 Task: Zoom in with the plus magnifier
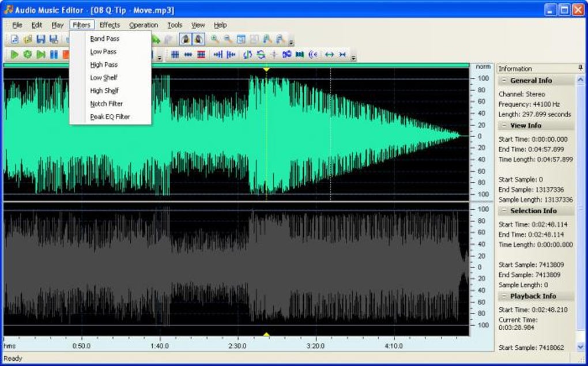[215, 40]
